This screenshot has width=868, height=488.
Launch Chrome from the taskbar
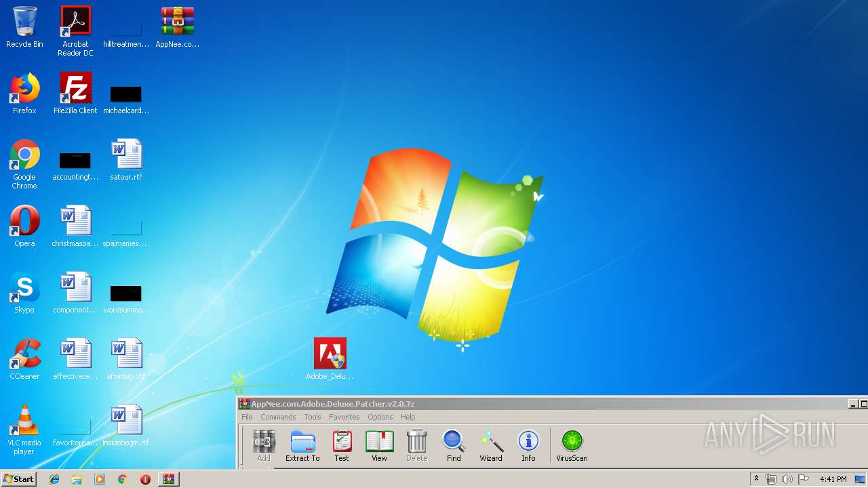(x=122, y=479)
